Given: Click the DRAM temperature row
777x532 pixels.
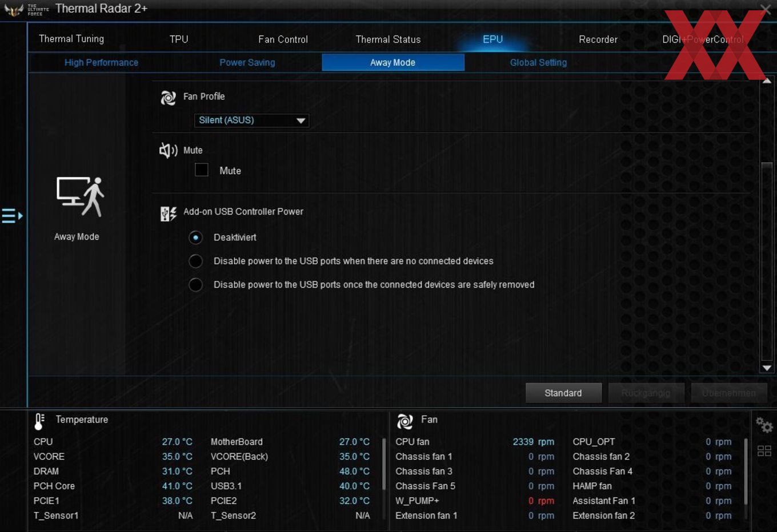Looking at the screenshot, I should tap(113, 471).
